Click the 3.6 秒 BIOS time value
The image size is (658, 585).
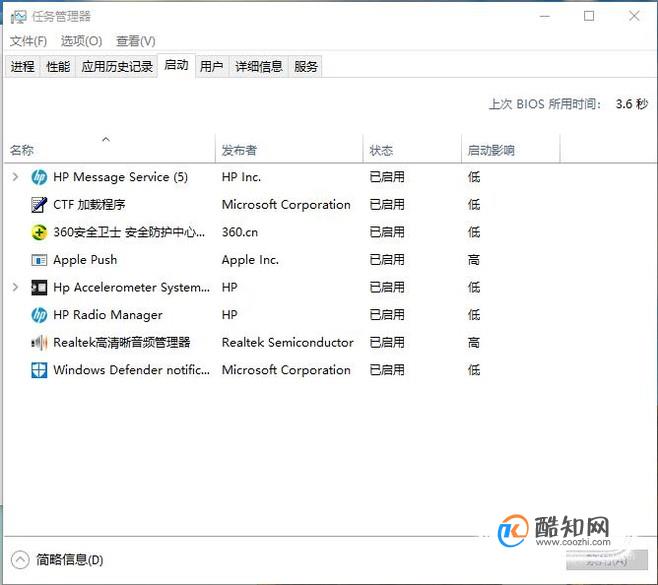[632, 104]
